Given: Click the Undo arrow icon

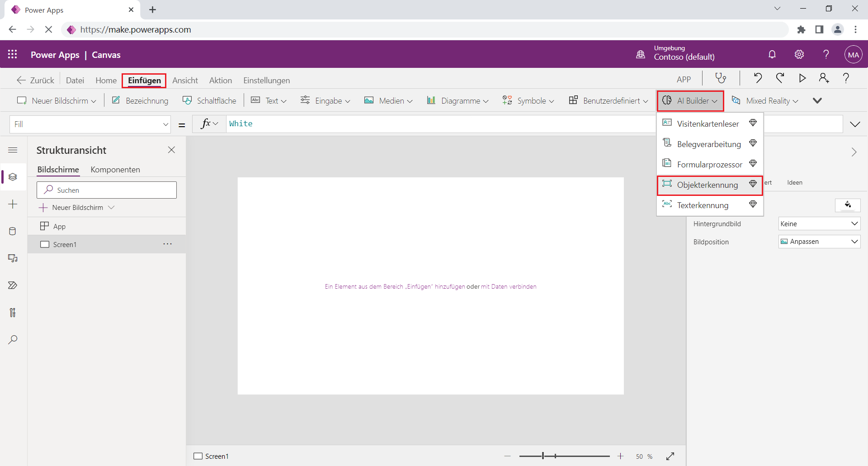Looking at the screenshot, I should (x=758, y=79).
